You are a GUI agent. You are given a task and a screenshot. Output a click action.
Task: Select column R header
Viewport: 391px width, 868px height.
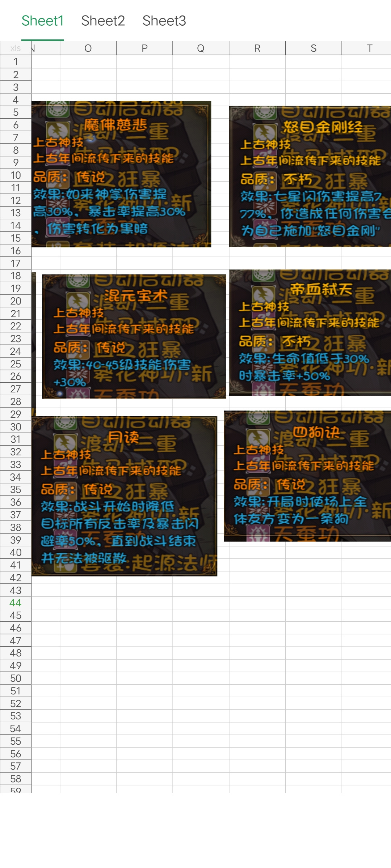[257, 48]
